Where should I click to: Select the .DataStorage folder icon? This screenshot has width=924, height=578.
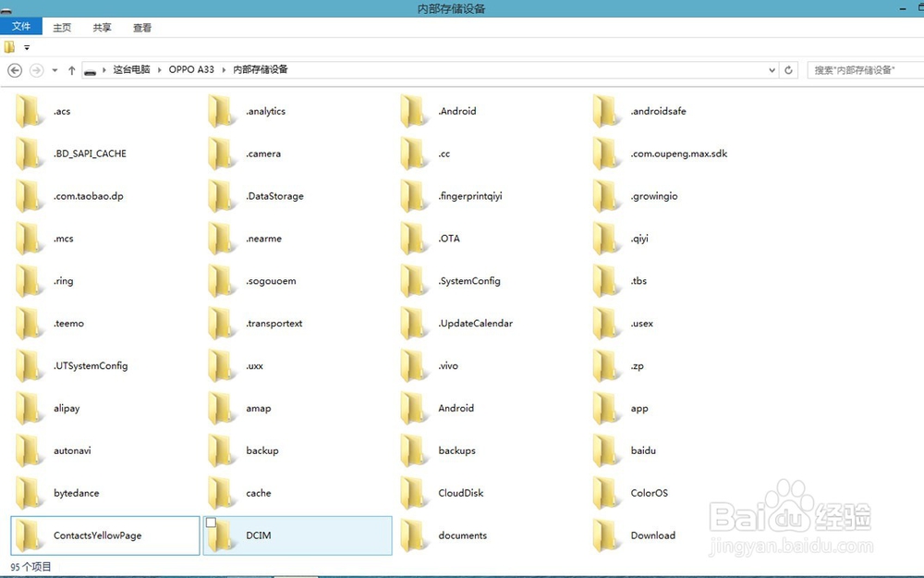pos(222,196)
